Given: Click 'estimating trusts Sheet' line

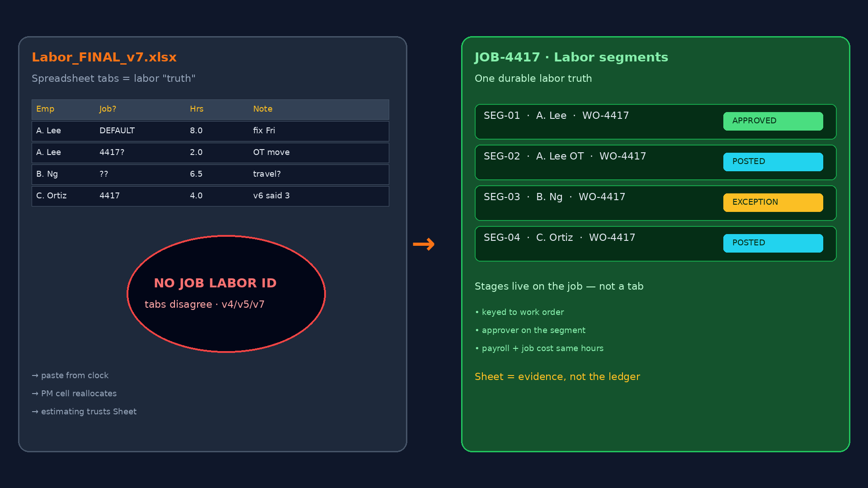Looking at the screenshot, I should click(84, 412).
